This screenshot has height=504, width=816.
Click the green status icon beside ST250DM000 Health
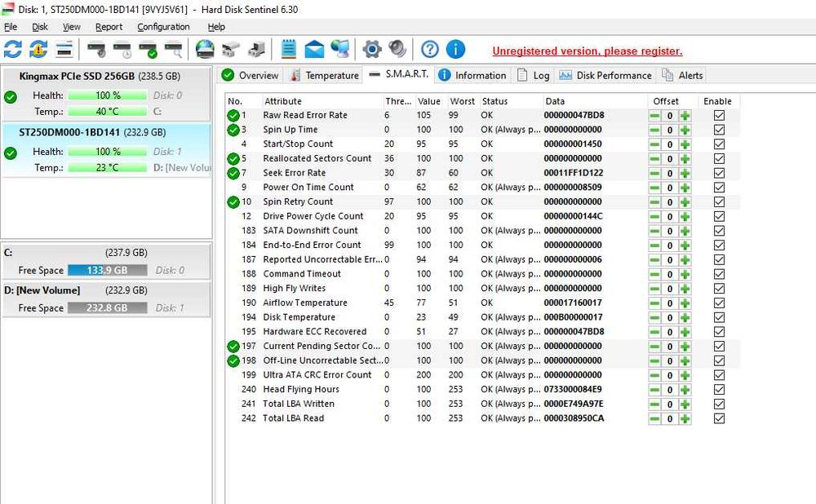click(11, 153)
